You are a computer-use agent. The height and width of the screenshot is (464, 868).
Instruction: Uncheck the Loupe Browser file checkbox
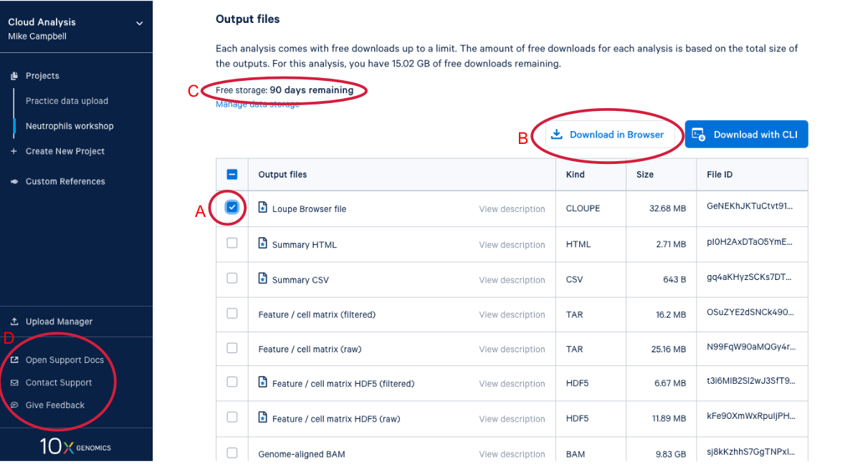232,208
